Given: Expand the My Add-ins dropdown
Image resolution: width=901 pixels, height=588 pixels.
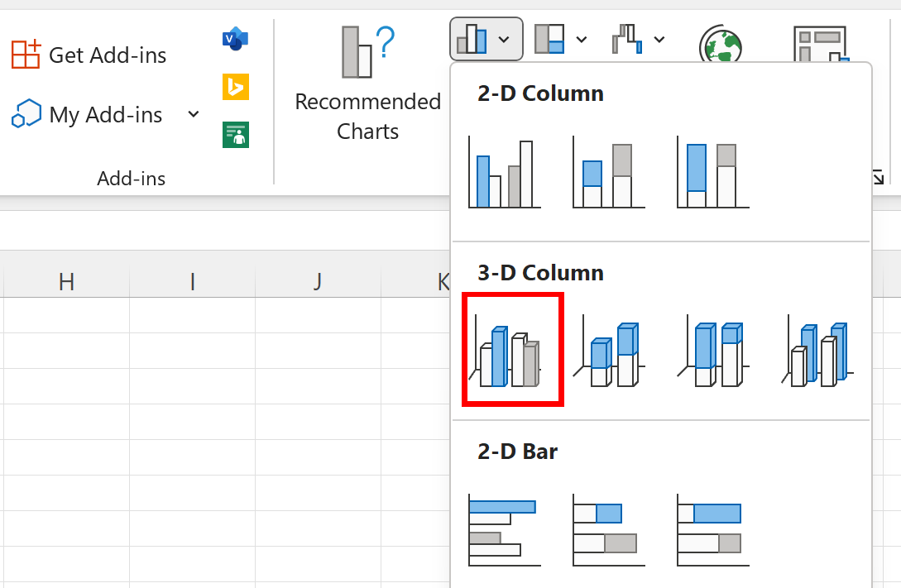Looking at the screenshot, I should (x=193, y=115).
